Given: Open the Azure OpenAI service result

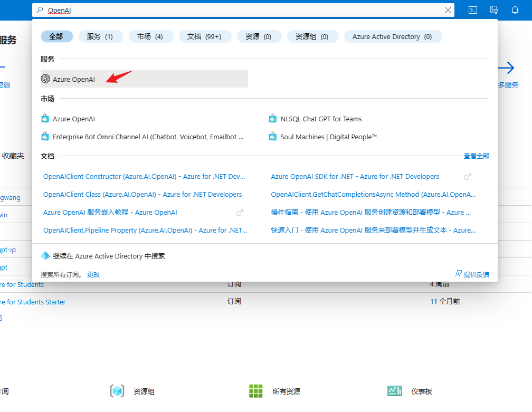Looking at the screenshot, I should click(74, 79).
